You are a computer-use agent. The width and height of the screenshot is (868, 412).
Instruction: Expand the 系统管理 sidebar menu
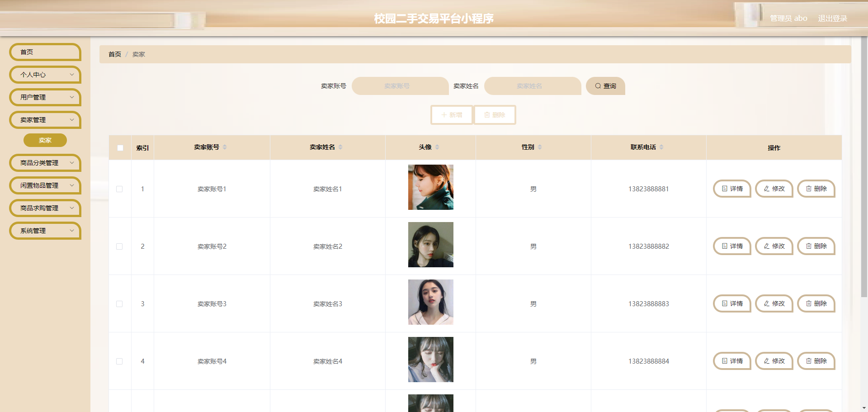(x=45, y=231)
